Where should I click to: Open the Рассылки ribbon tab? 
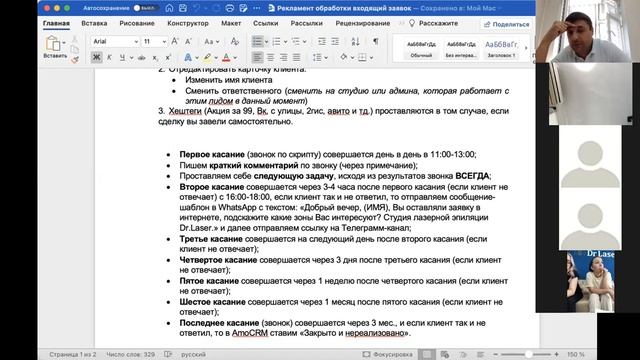307,23
